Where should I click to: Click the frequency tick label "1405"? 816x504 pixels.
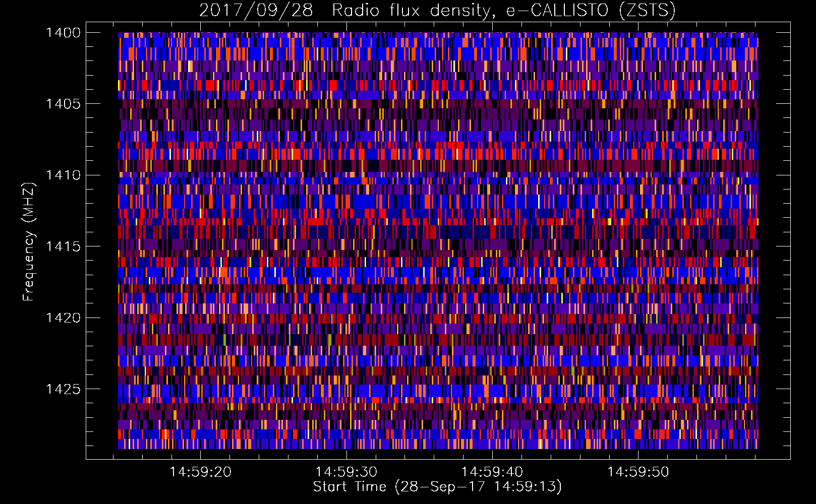[63, 104]
